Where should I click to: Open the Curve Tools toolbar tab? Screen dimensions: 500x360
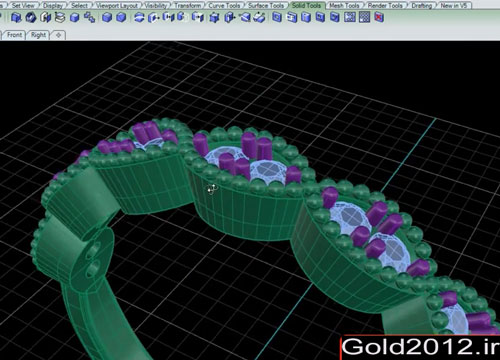[x=224, y=5]
